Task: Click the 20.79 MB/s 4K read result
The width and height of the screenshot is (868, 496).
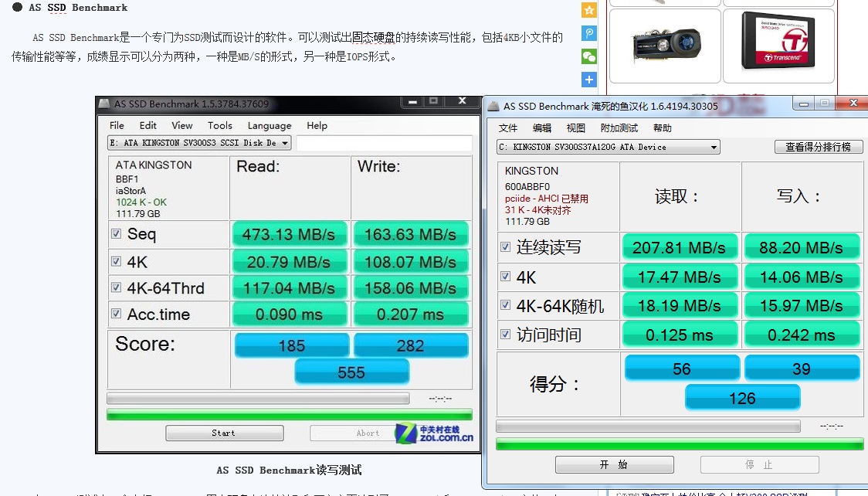Action: (290, 261)
